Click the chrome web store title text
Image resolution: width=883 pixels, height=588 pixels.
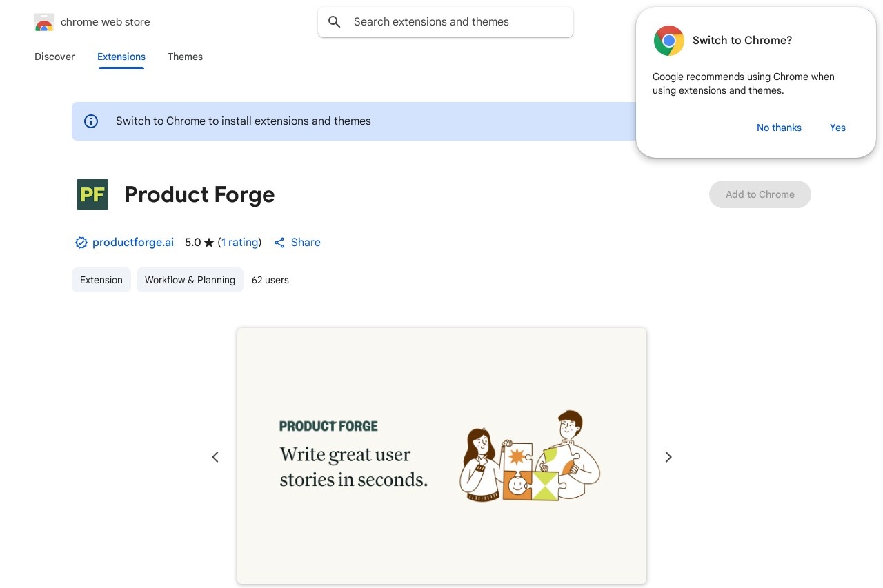[x=106, y=22]
